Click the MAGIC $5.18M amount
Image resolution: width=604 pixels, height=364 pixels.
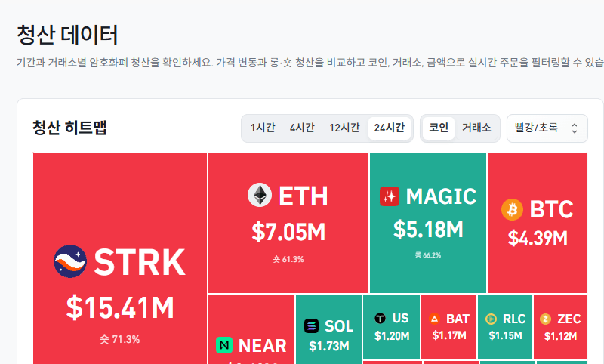click(x=428, y=229)
